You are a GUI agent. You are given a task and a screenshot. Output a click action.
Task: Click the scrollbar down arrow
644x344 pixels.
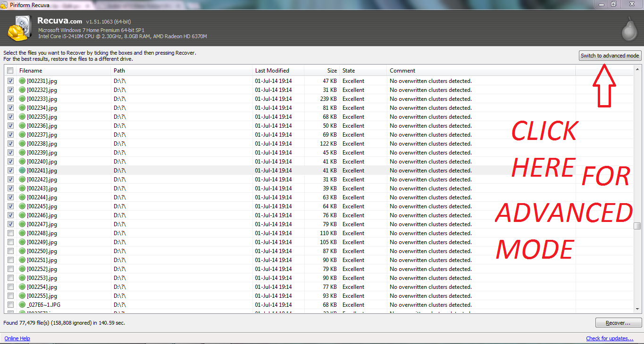[x=637, y=309]
